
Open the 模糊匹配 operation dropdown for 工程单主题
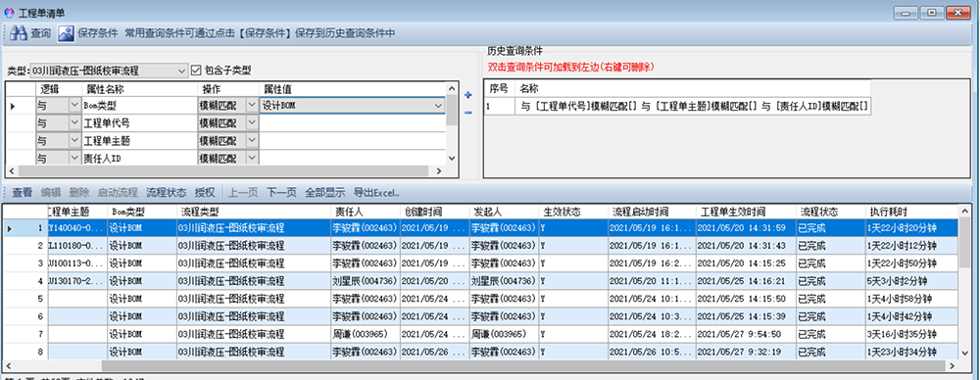[x=252, y=141]
